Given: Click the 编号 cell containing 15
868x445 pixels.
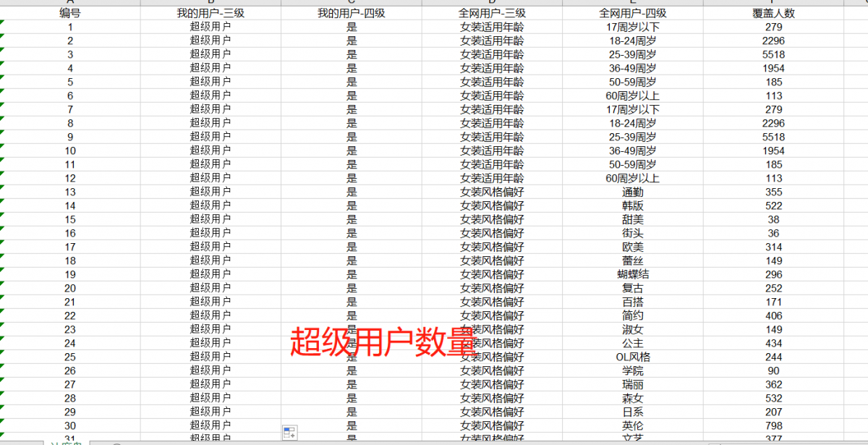Looking at the screenshot, I should [70, 219].
